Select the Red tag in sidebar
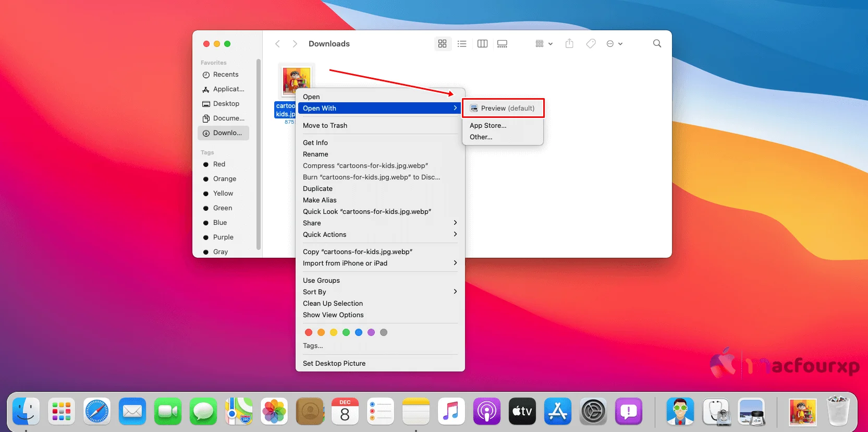 [223, 164]
